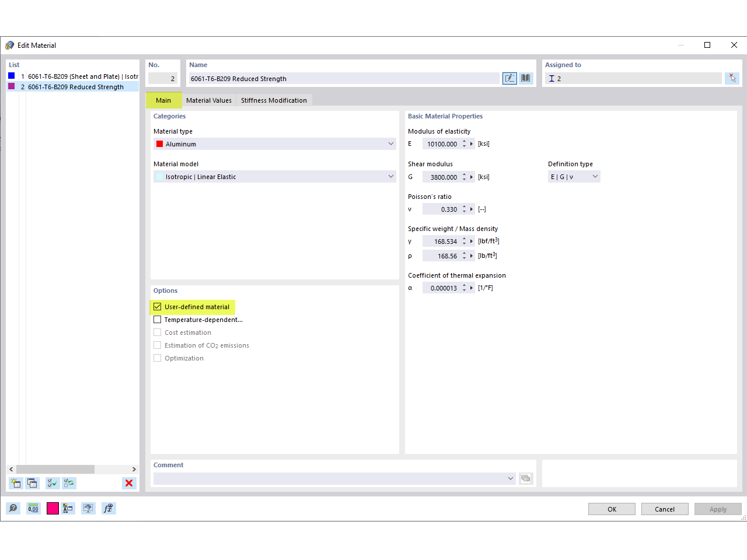Click the pink color swatch in bottom toolbar
The width and height of the screenshot is (747, 560).
coord(53,508)
